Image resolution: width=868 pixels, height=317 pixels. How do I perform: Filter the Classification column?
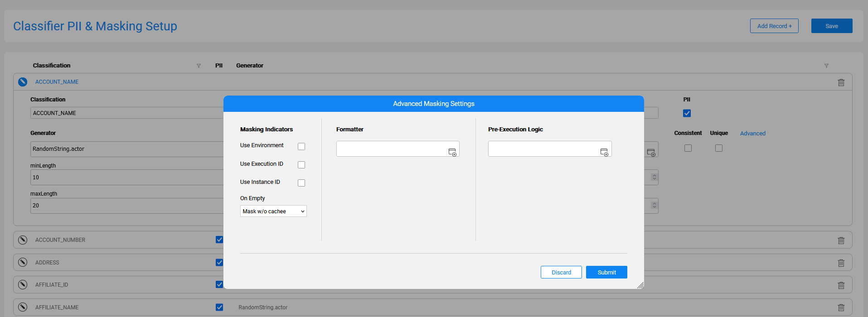[x=199, y=66]
